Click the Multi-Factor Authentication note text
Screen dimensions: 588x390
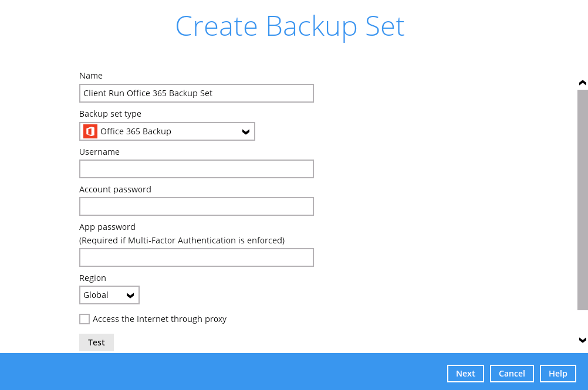pos(182,240)
